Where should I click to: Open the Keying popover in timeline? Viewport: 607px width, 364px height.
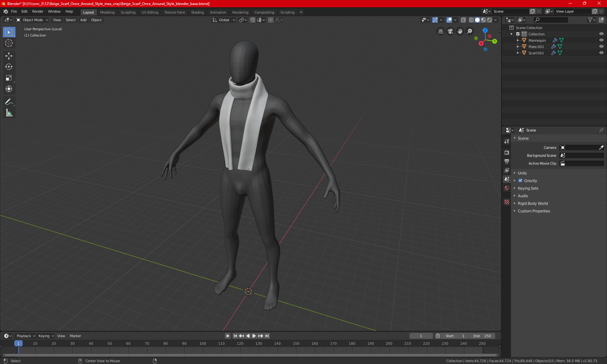coord(46,336)
